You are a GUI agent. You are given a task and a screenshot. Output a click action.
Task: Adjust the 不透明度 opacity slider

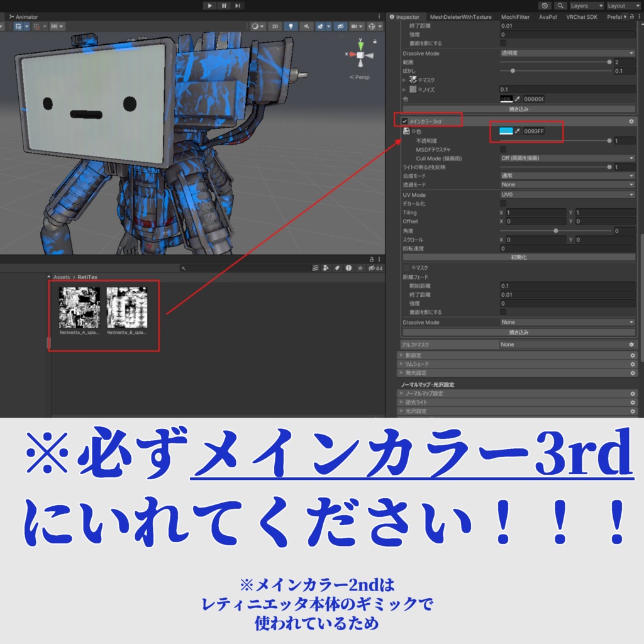pos(555,141)
